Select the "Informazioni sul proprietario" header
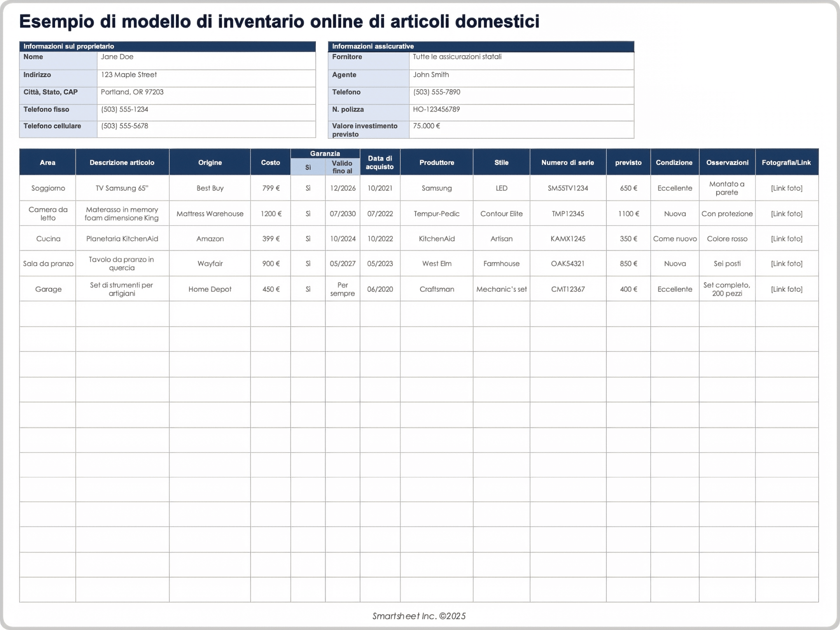840x630 pixels. tap(69, 46)
